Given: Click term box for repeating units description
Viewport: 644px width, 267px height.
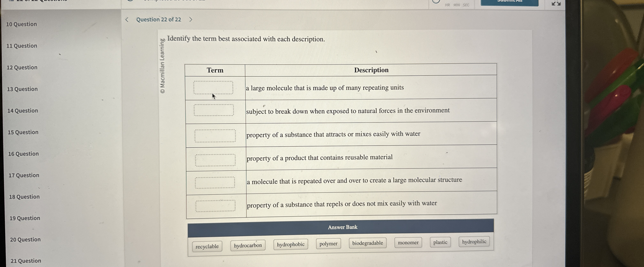Looking at the screenshot, I should 213,88.
